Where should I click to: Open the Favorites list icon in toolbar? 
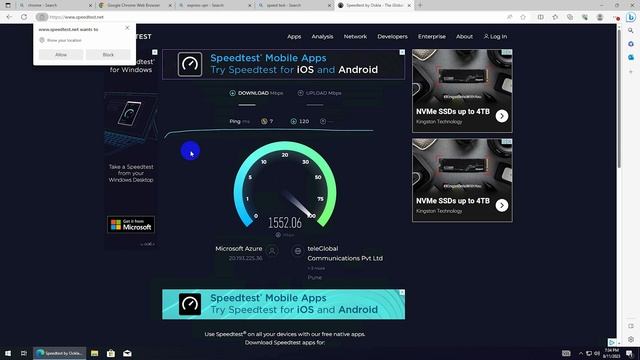pos(555,17)
